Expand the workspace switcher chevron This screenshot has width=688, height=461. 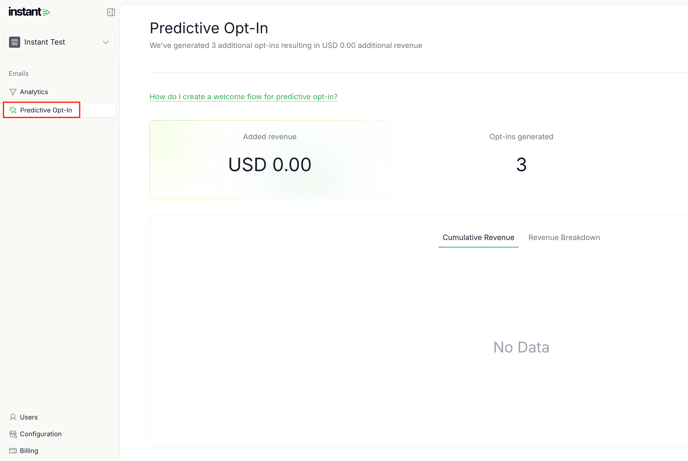105,42
